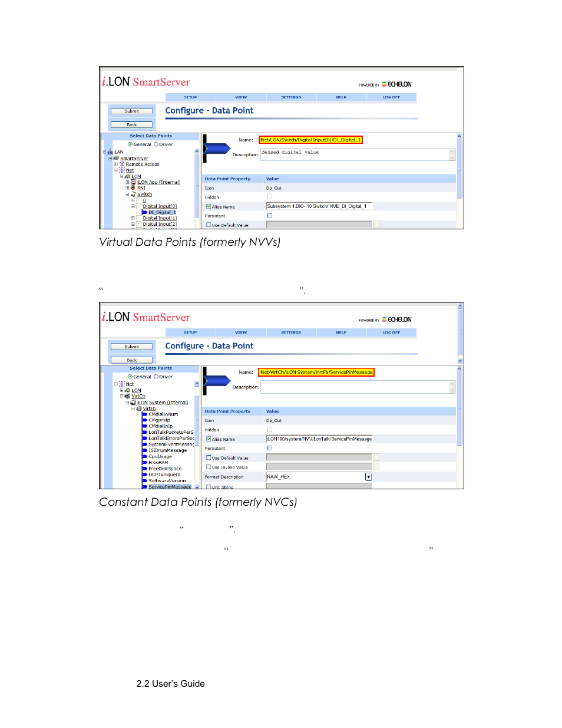Toggle Persistent checkbox in ServicePinMessage configuration
This screenshot has height=728, width=562.
click(x=270, y=448)
